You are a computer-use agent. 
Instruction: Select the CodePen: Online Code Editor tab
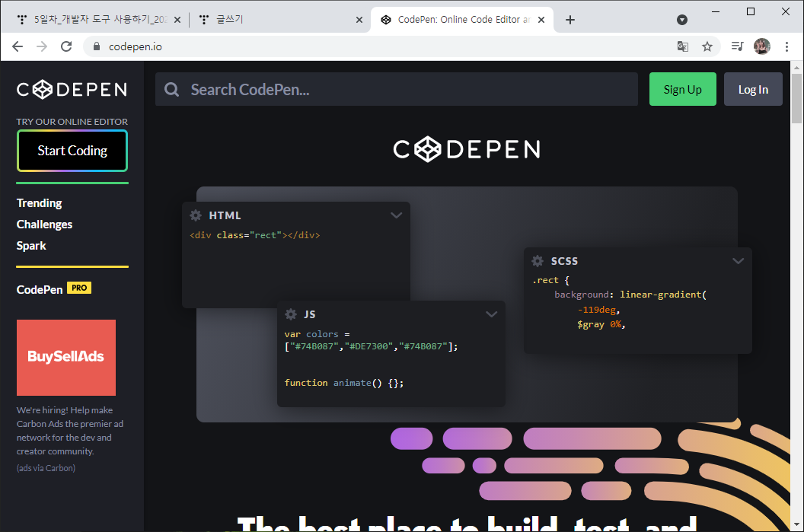click(461, 20)
